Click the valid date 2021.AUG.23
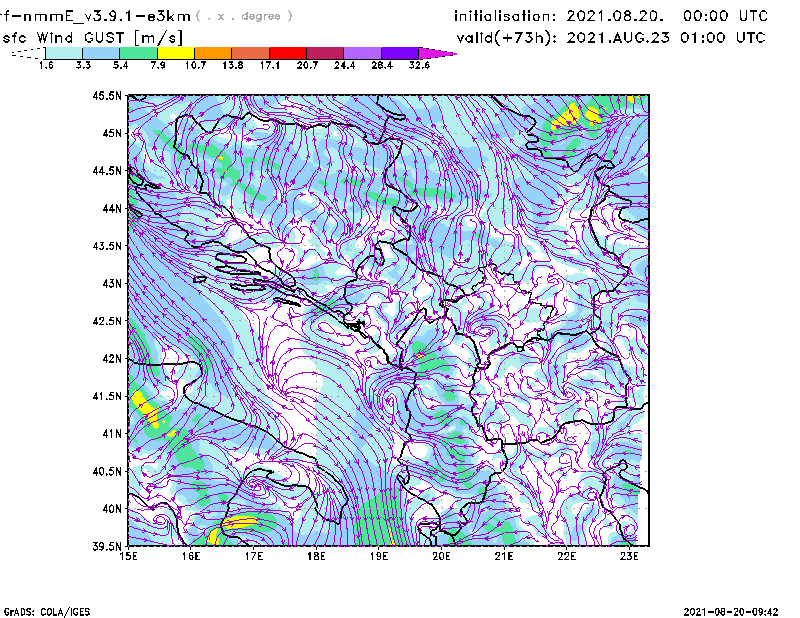Viewport: 800px width, 618px height. point(618,38)
